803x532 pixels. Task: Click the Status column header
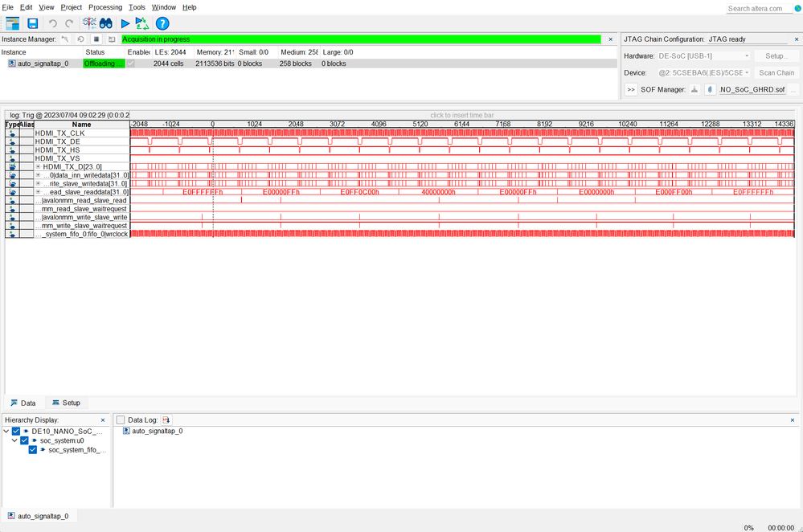pyautogui.click(x=104, y=52)
